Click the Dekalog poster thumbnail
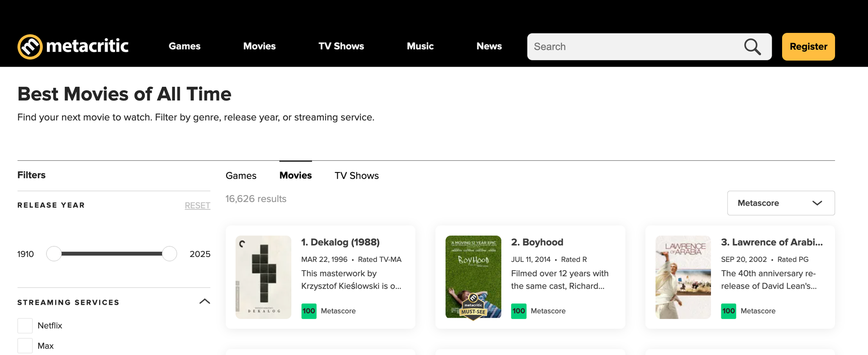Screen dimensions: 868x355 tap(263, 277)
